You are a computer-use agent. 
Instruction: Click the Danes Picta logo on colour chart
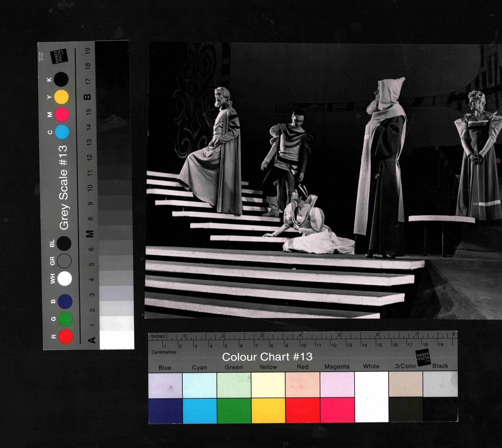pos(423,358)
